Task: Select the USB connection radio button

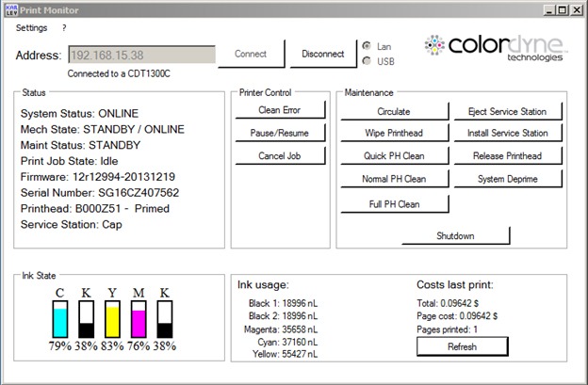Action: click(x=367, y=61)
